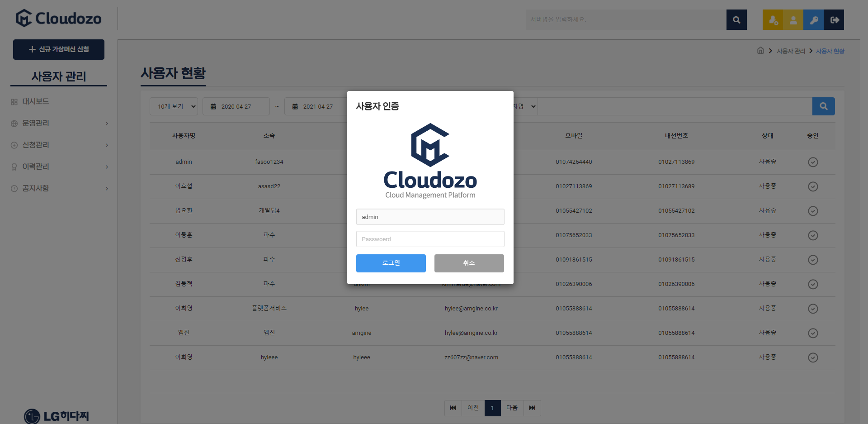Open 대시보드 in the sidebar
The image size is (868, 424).
pyautogui.click(x=36, y=101)
